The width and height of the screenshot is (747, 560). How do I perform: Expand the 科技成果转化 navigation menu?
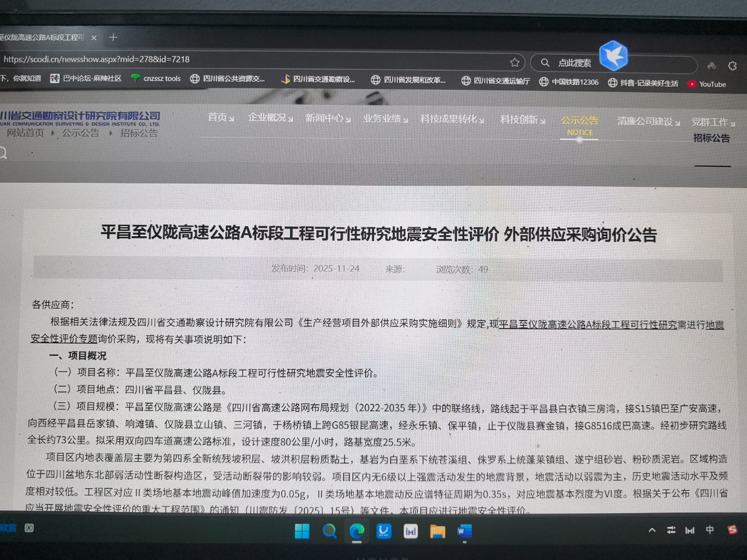click(451, 119)
